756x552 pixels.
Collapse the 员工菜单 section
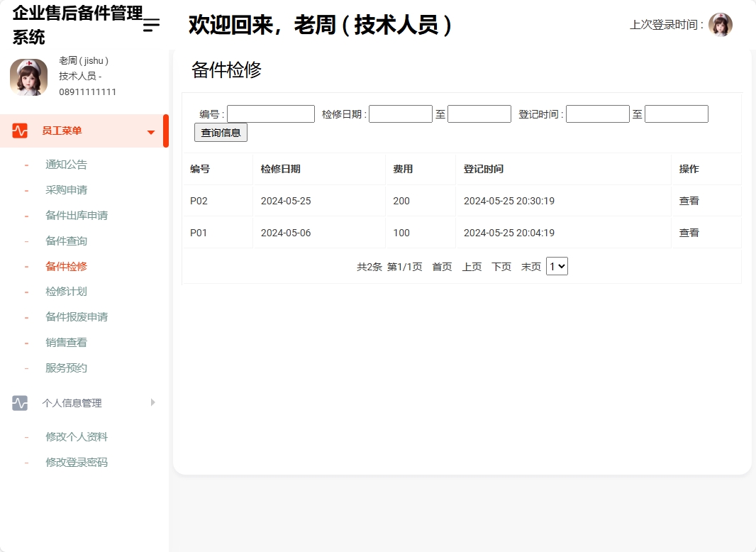150,131
